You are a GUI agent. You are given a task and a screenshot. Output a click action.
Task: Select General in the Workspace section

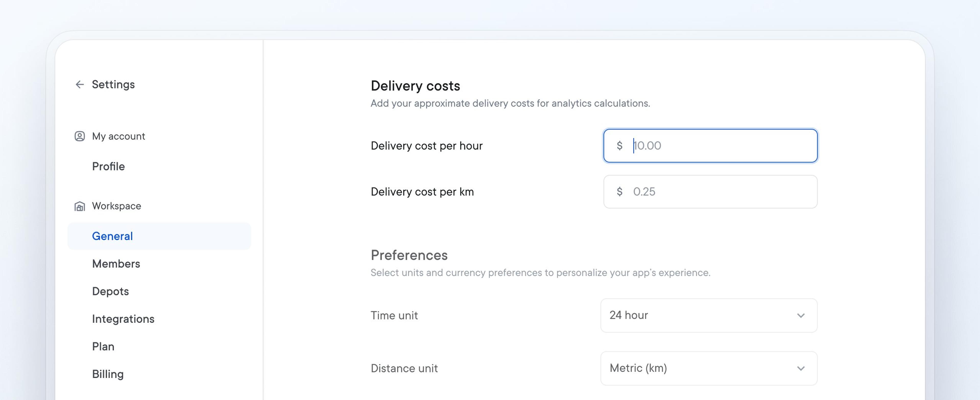[159, 236]
